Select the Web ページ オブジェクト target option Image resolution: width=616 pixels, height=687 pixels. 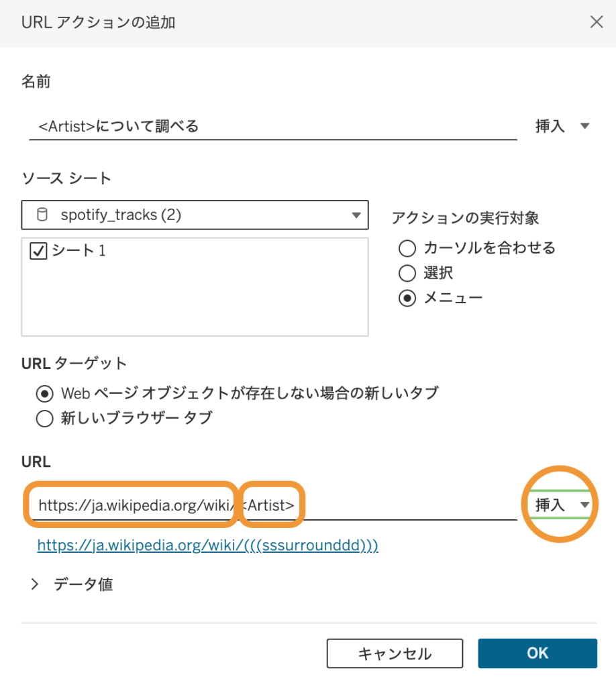tap(44, 394)
